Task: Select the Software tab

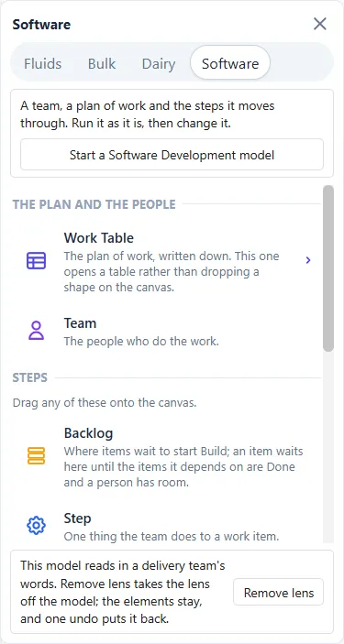Action: tap(230, 63)
